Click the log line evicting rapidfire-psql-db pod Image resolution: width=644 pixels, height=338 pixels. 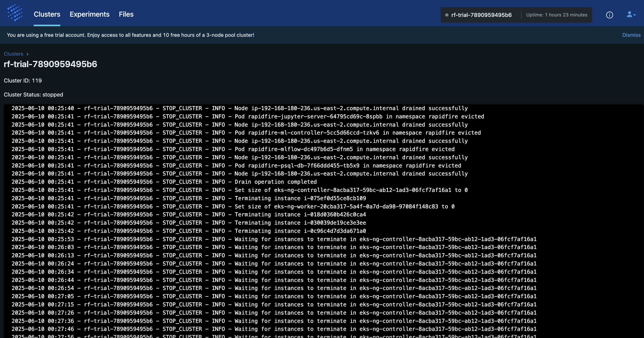coord(236,166)
